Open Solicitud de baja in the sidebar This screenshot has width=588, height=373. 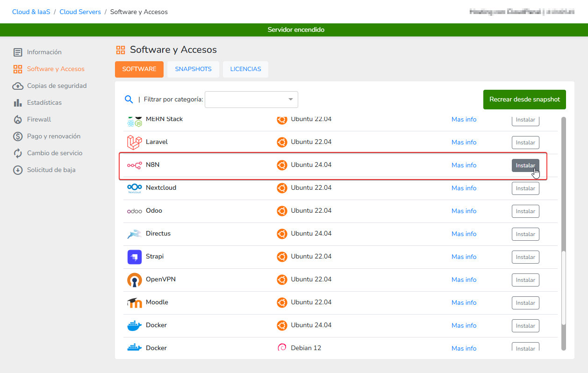click(x=51, y=170)
